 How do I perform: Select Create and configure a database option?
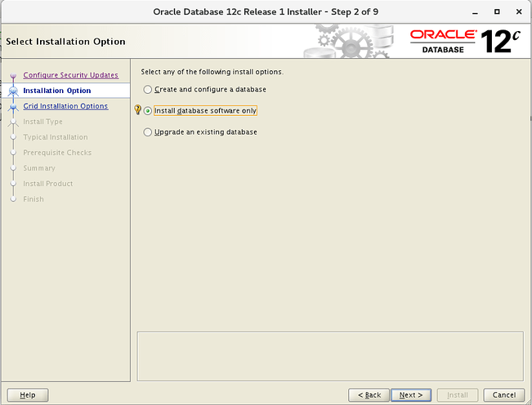204,90
